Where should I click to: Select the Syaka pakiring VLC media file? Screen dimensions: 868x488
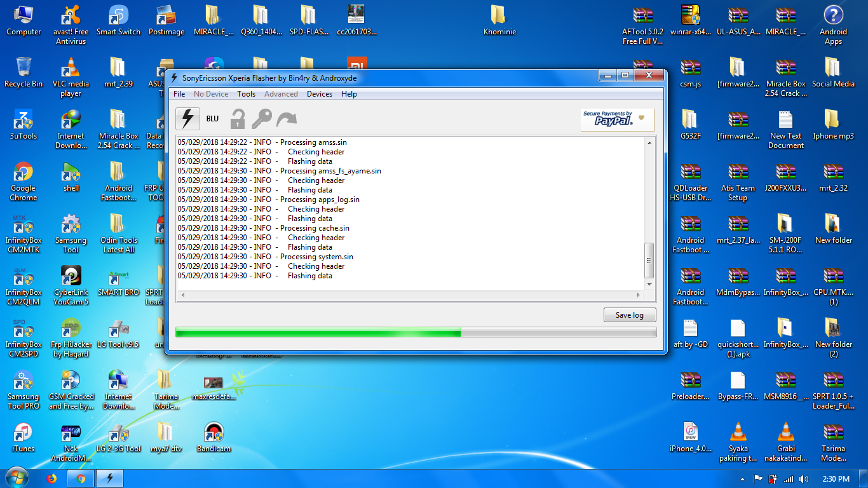[x=738, y=442]
